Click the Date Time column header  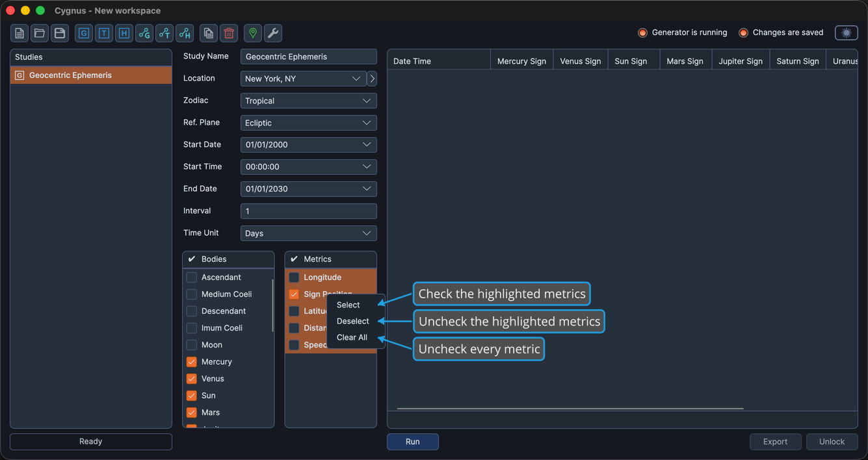(439, 61)
